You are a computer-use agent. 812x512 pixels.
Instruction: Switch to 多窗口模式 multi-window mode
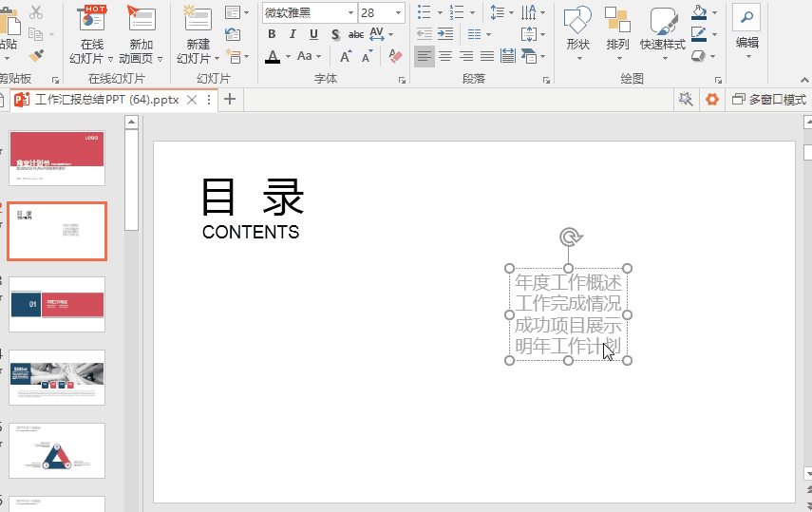(x=769, y=100)
